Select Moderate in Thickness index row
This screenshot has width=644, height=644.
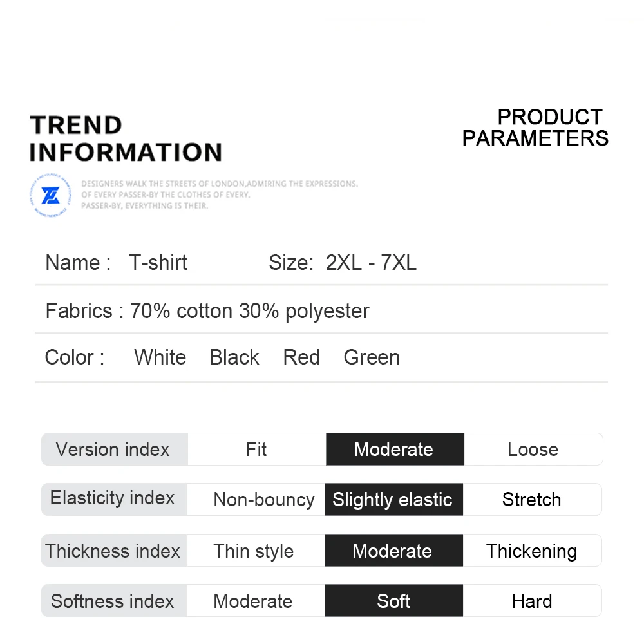click(392, 551)
